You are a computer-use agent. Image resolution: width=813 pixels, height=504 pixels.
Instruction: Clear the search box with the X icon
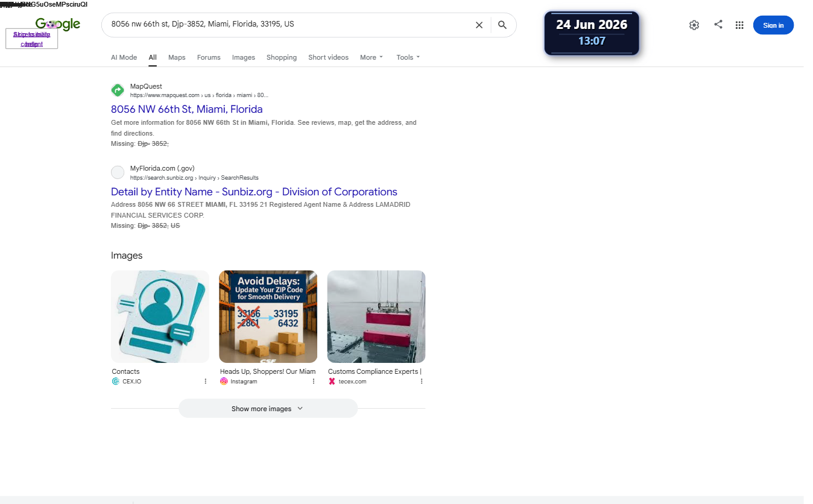[479, 25]
